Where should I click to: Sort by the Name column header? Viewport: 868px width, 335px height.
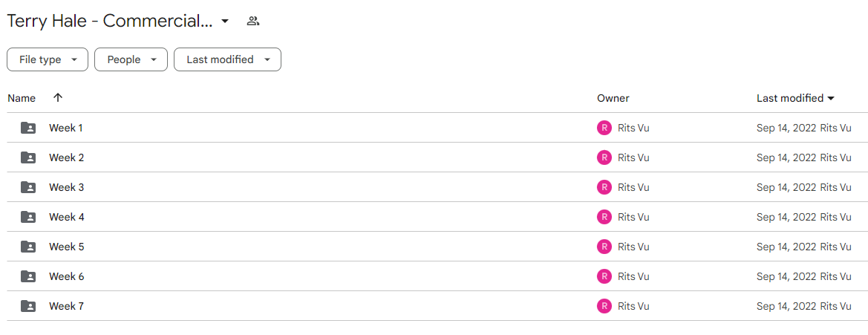coord(22,99)
